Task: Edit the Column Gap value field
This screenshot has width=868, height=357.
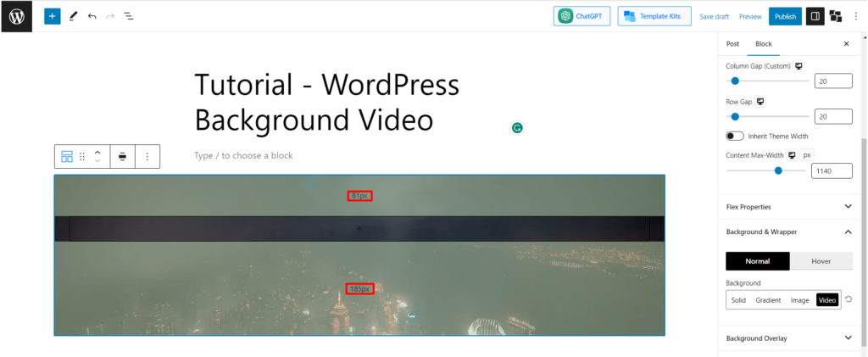Action: tap(833, 81)
